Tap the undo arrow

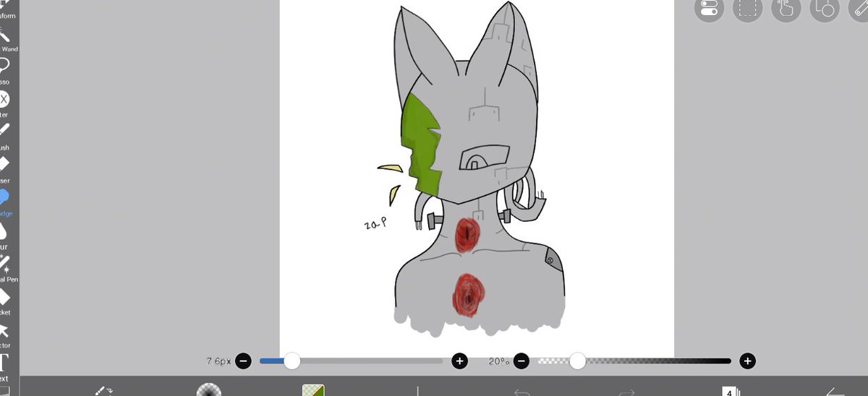(x=522, y=392)
